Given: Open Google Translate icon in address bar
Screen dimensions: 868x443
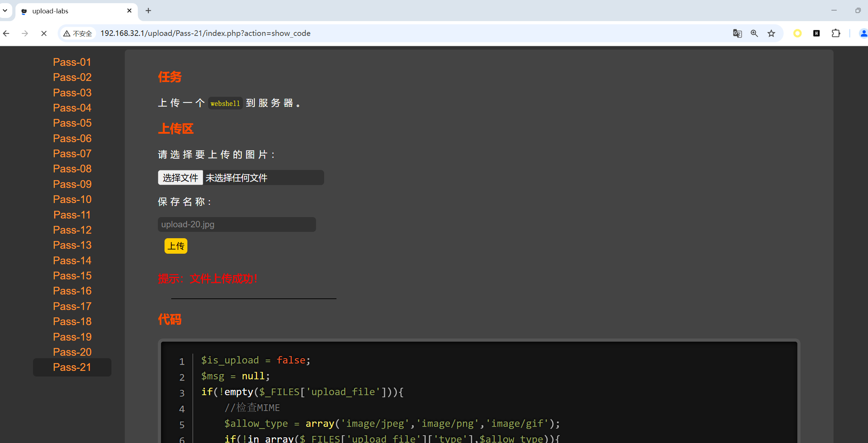Looking at the screenshot, I should [x=737, y=33].
